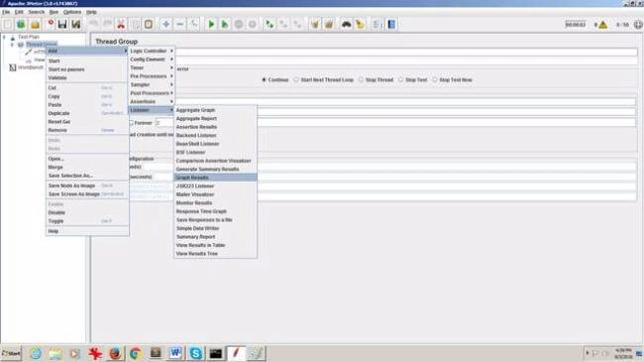Open Firefox from the taskbar
The image size is (644, 362).
pyautogui.click(x=115, y=353)
